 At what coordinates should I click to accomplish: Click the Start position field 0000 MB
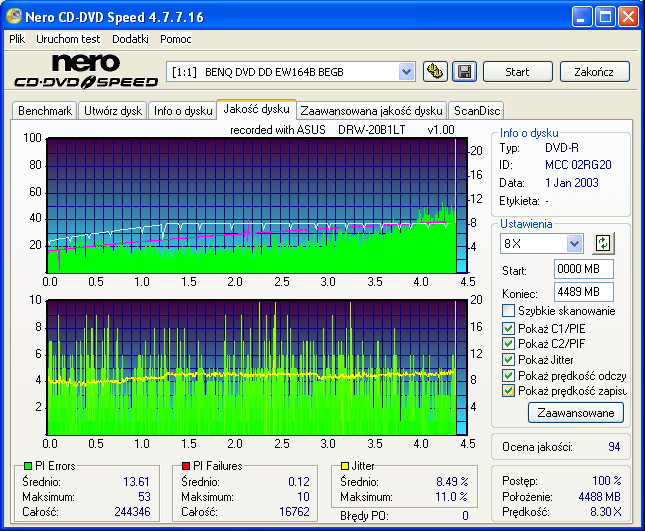584,269
